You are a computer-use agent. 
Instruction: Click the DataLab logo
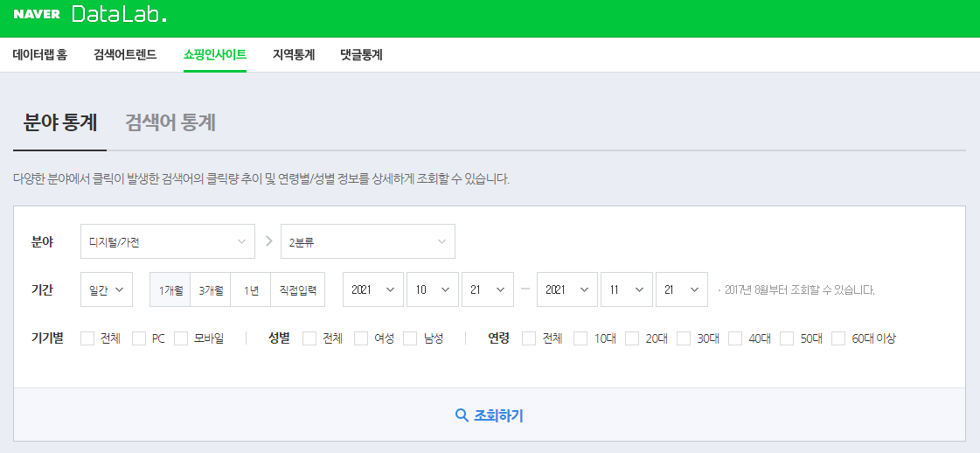(x=120, y=14)
